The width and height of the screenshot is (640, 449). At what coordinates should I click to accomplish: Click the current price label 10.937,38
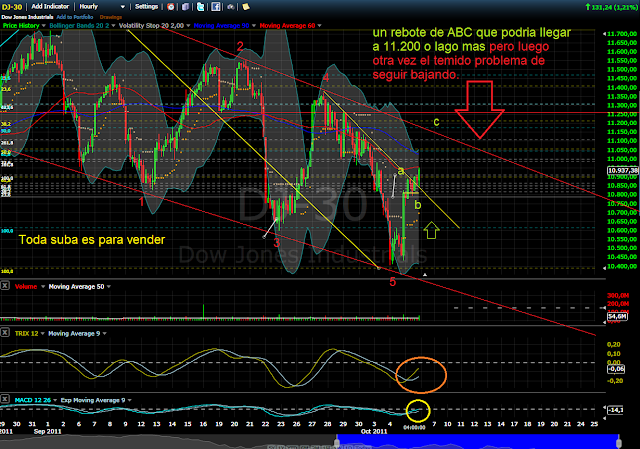pyautogui.click(x=622, y=170)
